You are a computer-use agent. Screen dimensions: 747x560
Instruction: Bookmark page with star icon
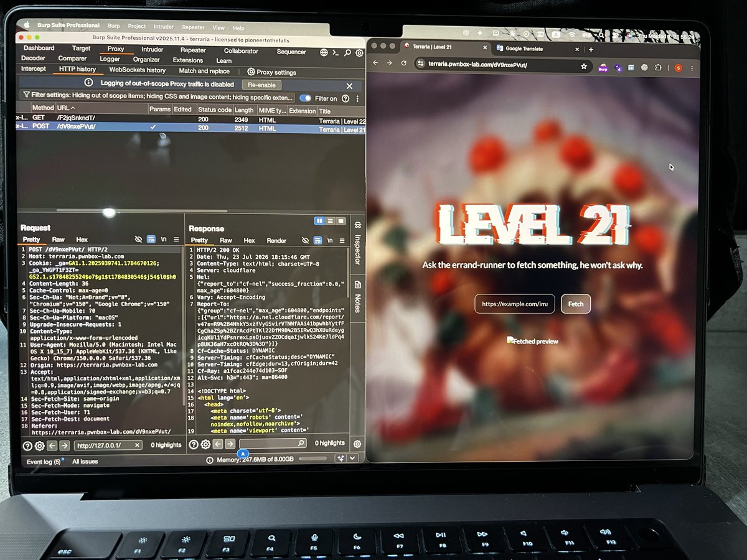pos(584,65)
